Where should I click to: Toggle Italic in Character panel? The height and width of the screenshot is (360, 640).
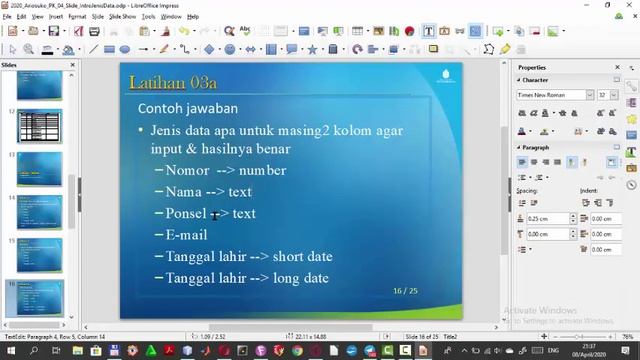(533, 113)
